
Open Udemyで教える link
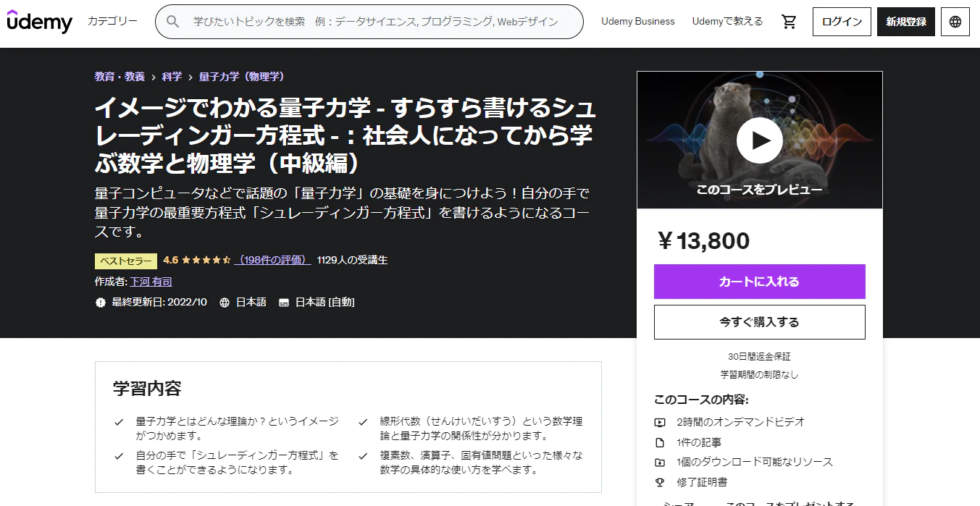coord(727,22)
